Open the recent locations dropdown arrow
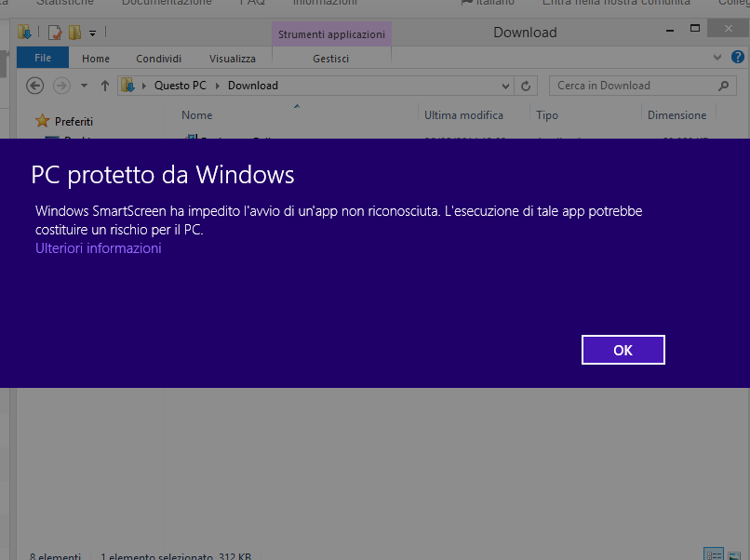 (84, 86)
